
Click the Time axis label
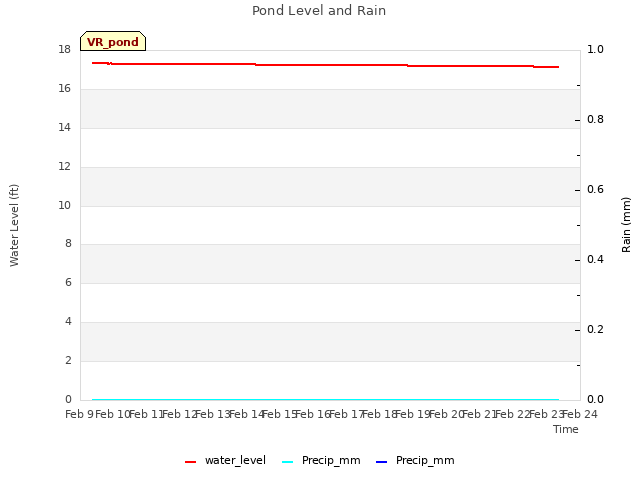(x=566, y=429)
